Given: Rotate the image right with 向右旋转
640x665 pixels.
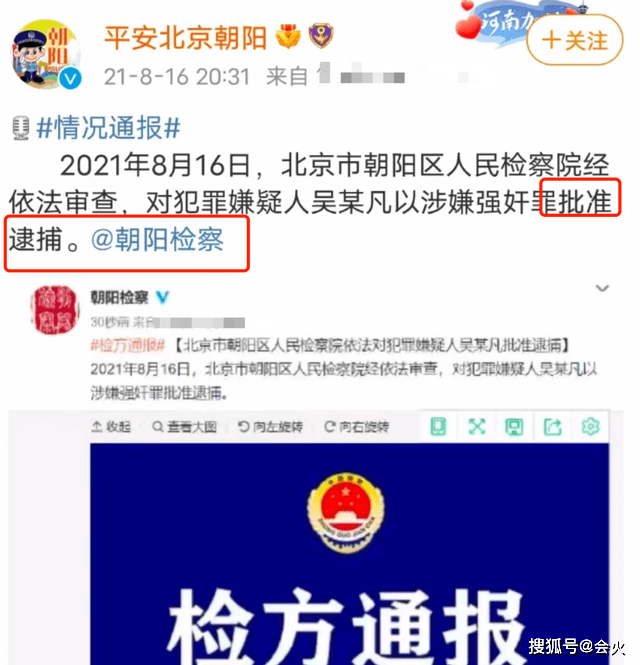Looking at the screenshot, I should tap(357, 427).
